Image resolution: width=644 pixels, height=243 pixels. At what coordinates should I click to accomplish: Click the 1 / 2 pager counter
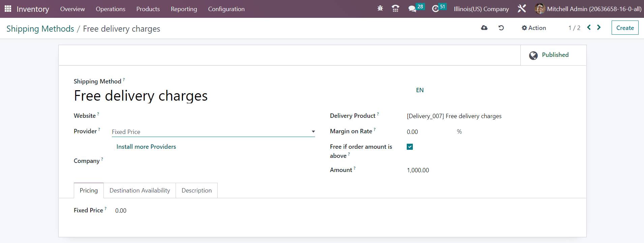tap(574, 28)
